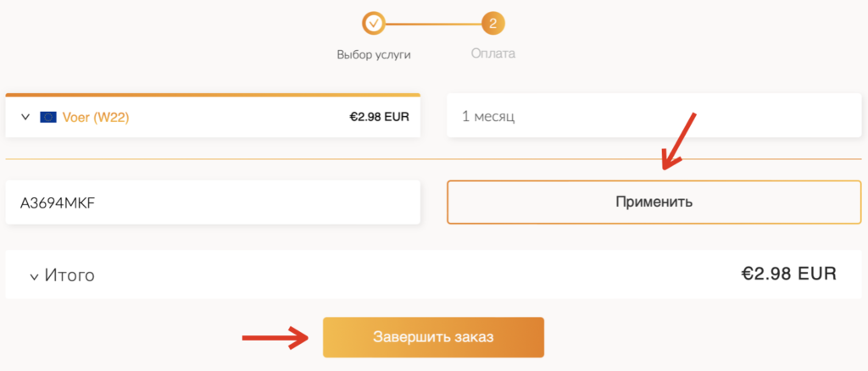Open the 1 месяц period dropdown

point(654,117)
